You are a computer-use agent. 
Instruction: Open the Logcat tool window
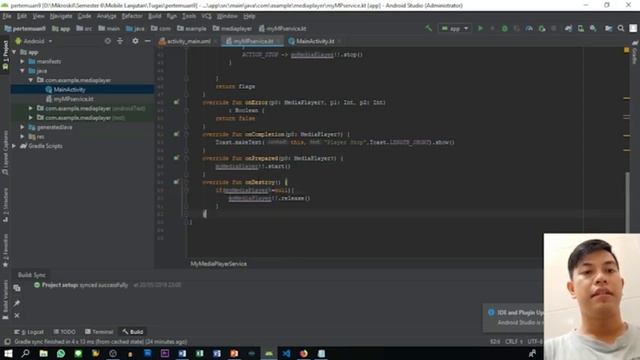pos(29,332)
